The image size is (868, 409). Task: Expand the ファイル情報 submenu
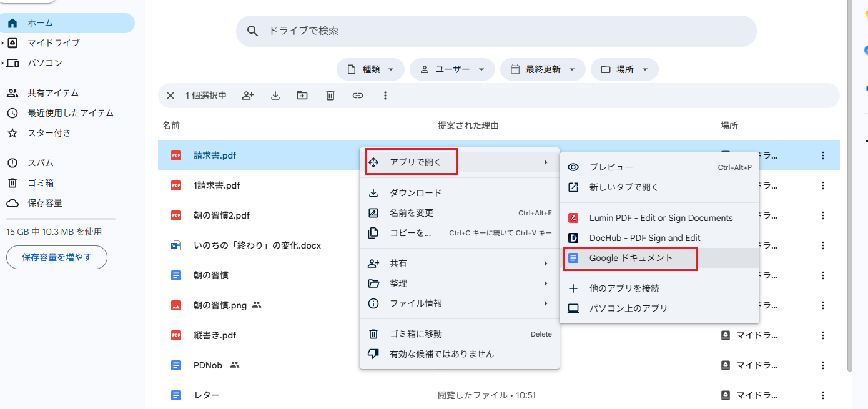460,303
